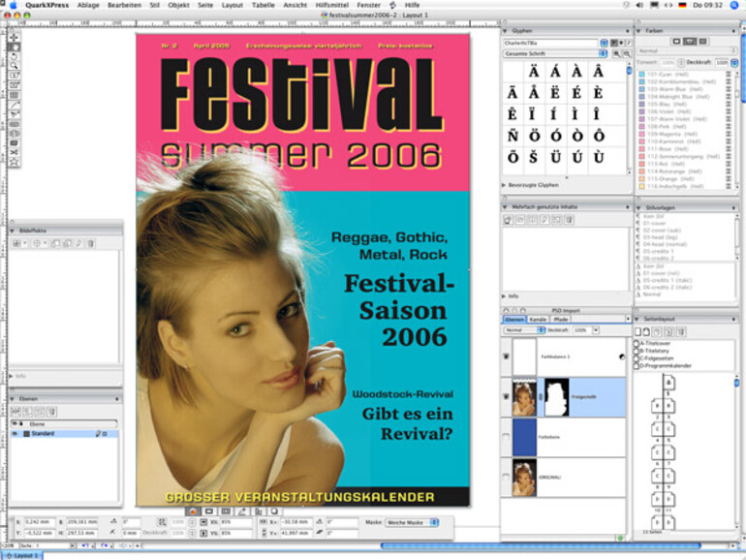The image size is (746, 560).
Task: Select the Picture Box tool
Action: [x=15, y=85]
